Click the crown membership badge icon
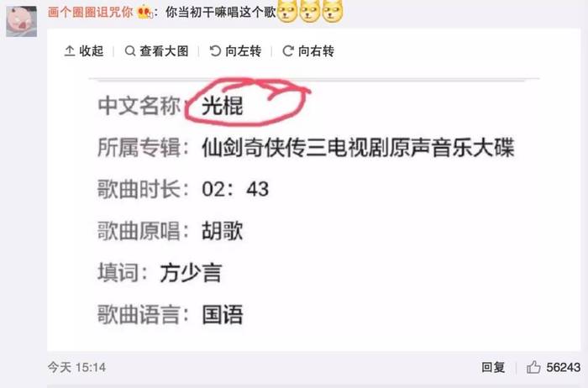This screenshot has height=388, width=588. (145, 13)
